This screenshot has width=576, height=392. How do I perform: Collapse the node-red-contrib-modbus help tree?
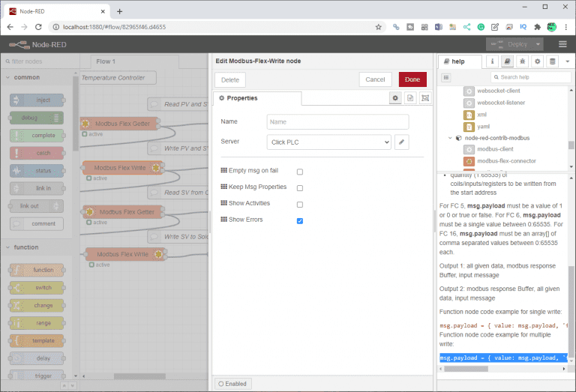pyautogui.click(x=451, y=138)
